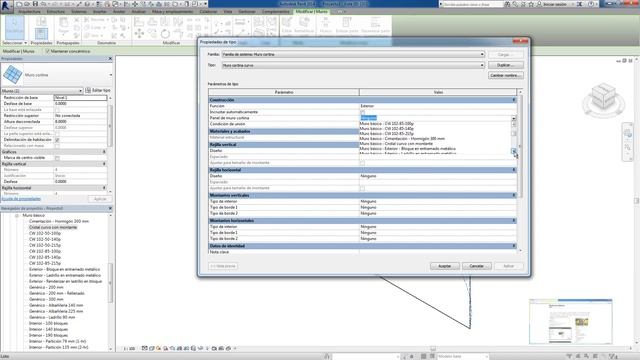Toggle La base está enlazada checkbox
Viewport: 640px width, 360px height.
(x=57, y=110)
